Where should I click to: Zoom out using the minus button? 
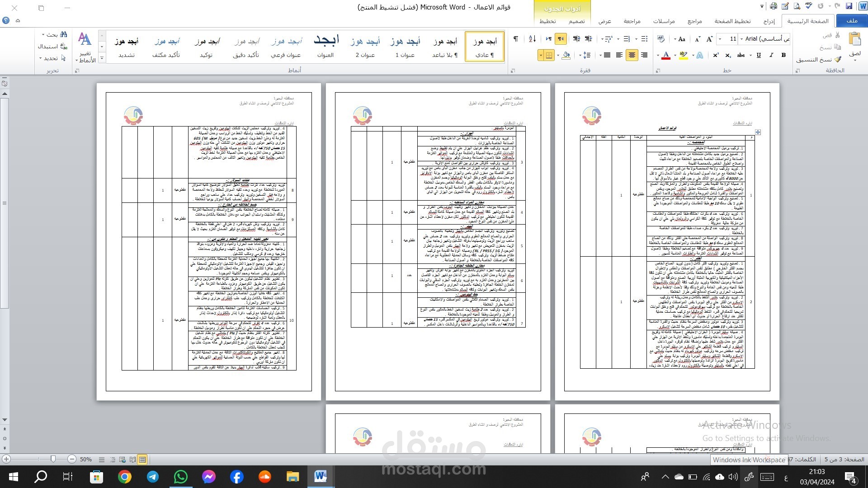pyautogui.click(x=71, y=459)
